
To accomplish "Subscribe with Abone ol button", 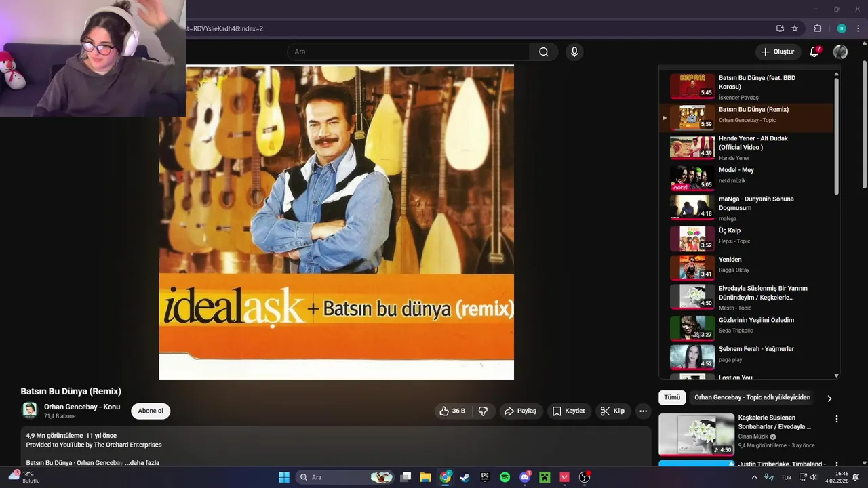I will coord(151,411).
